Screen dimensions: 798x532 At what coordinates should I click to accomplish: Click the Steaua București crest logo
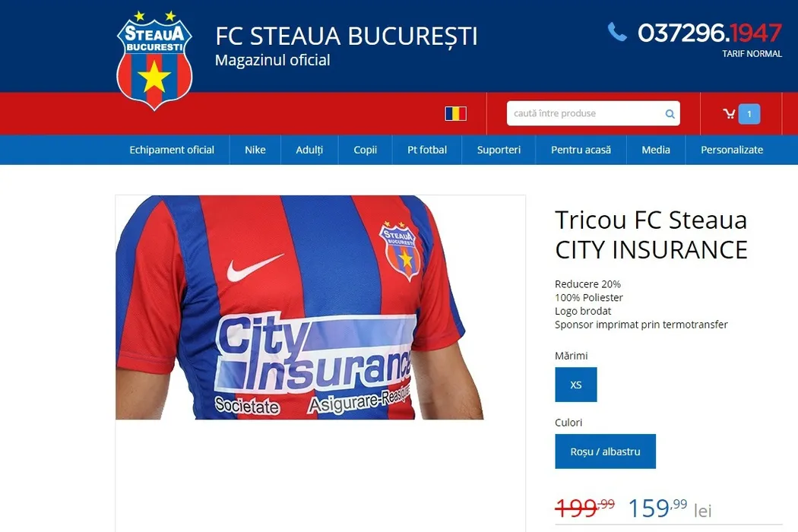[154, 61]
